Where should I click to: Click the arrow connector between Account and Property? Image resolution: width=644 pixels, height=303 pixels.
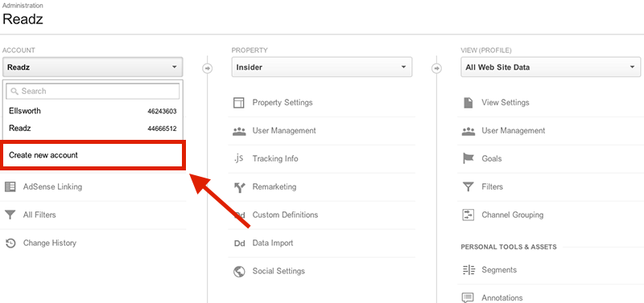208,68
